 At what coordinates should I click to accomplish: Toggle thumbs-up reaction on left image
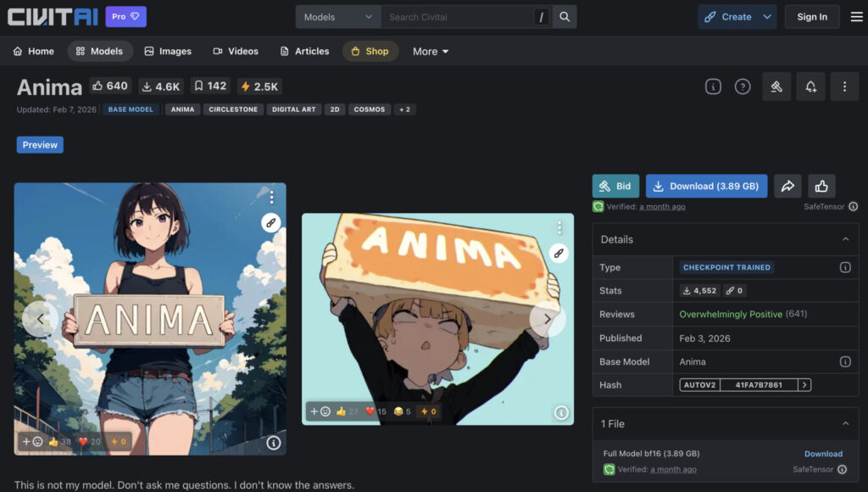[x=59, y=442]
